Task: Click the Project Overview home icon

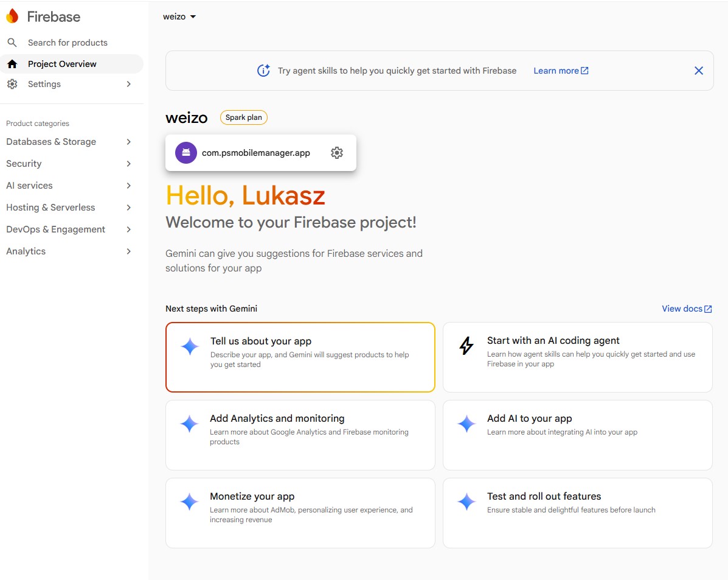Action: coord(12,64)
